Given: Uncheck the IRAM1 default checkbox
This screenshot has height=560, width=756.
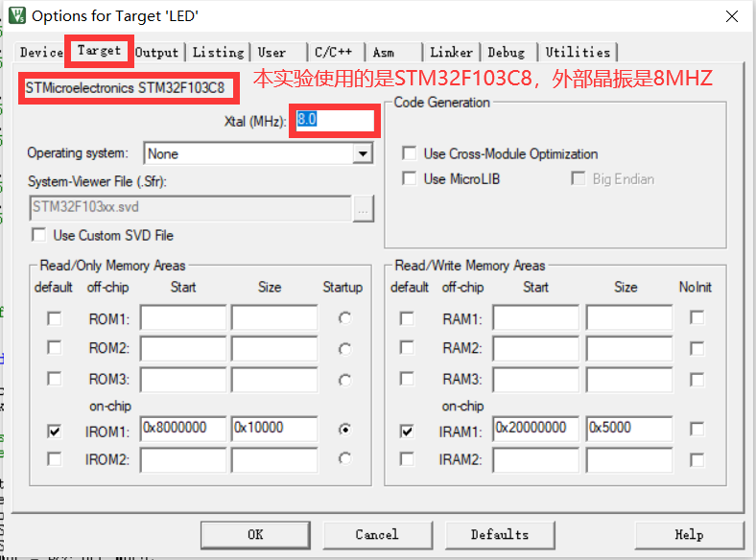Looking at the screenshot, I should click(x=407, y=431).
